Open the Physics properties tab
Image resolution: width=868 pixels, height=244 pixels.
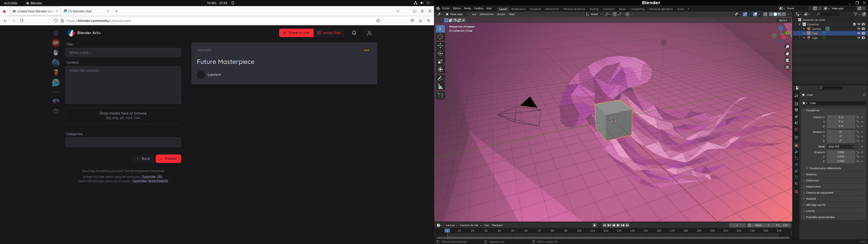coord(796,165)
